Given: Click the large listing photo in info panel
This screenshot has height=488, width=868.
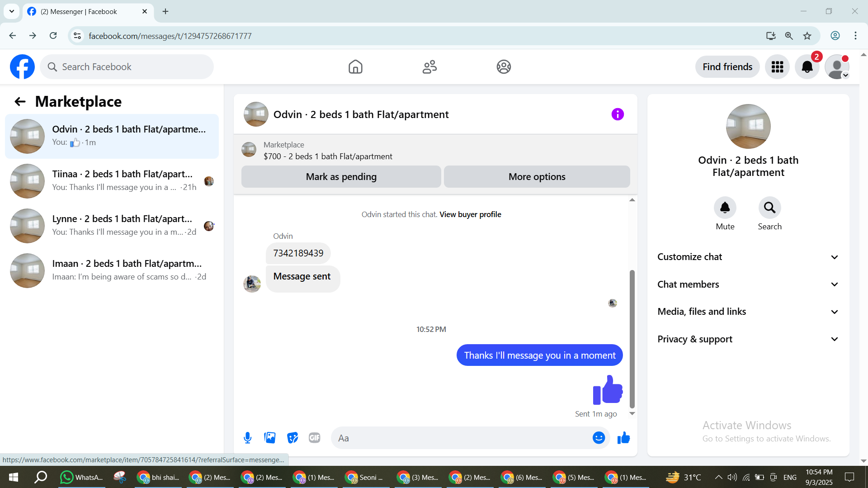Looking at the screenshot, I should tap(748, 127).
